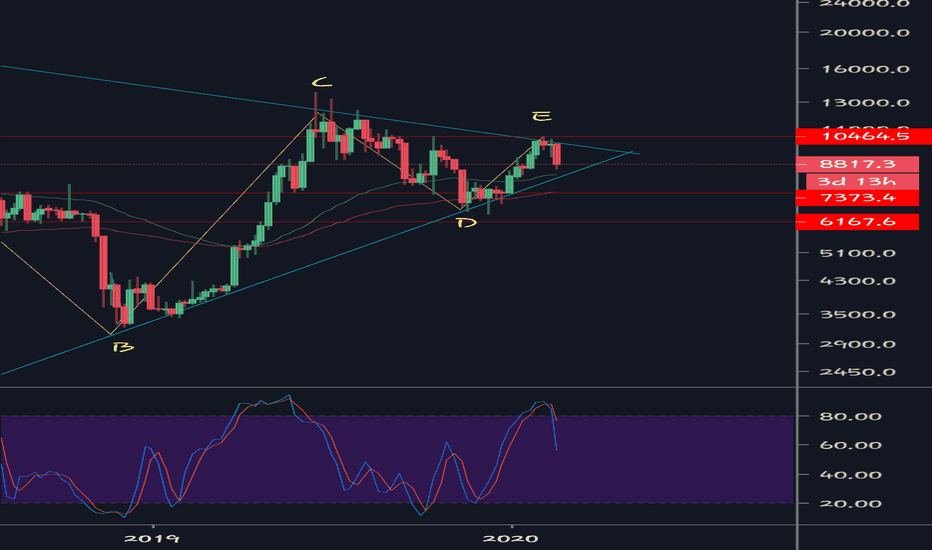This screenshot has width=932, height=550.
Task: Select the yellow E wave label
Action: [541, 116]
